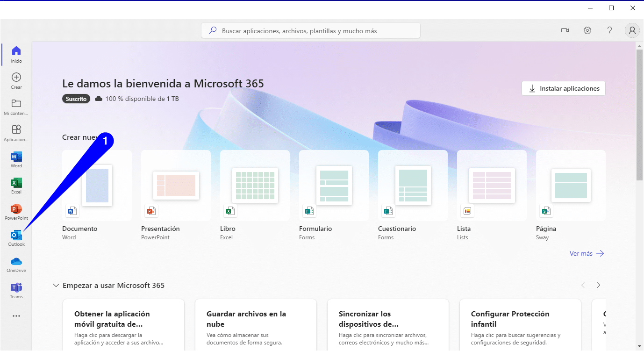The height and width of the screenshot is (351, 644).
Task: Open the Obtener la aplicación móvil card
Action: point(123,325)
